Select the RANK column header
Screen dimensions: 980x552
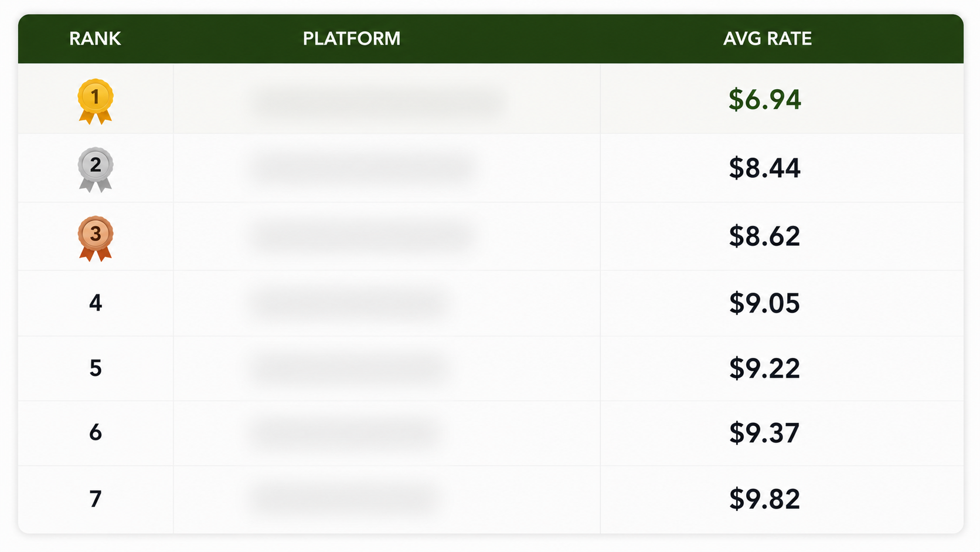95,39
